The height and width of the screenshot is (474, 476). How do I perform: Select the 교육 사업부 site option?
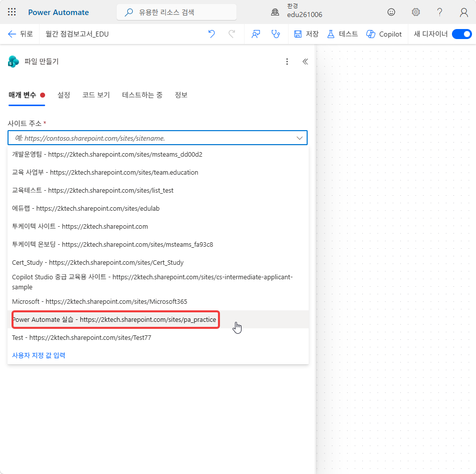pos(158,172)
